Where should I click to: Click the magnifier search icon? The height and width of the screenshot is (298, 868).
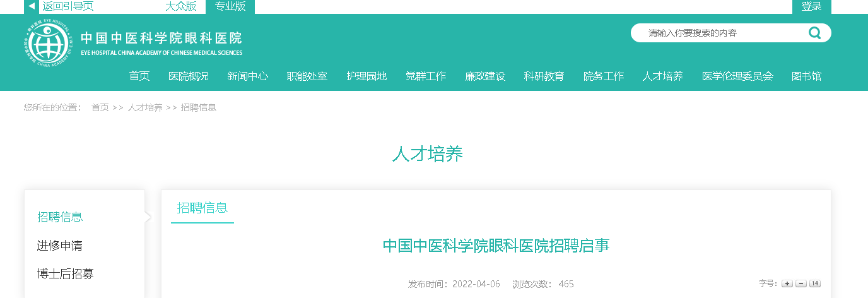point(814,33)
